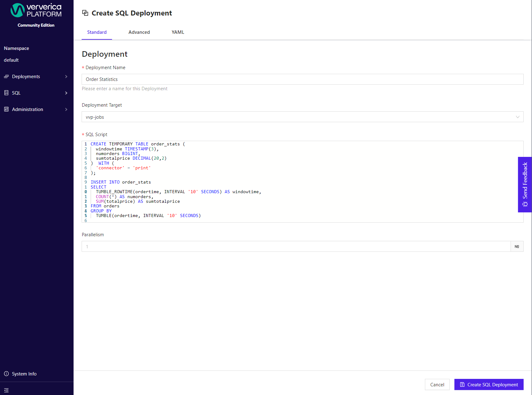Viewport: 532px width, 395px height.
Task: Click the Create SQL Deployment button
Action: (489, 385)
